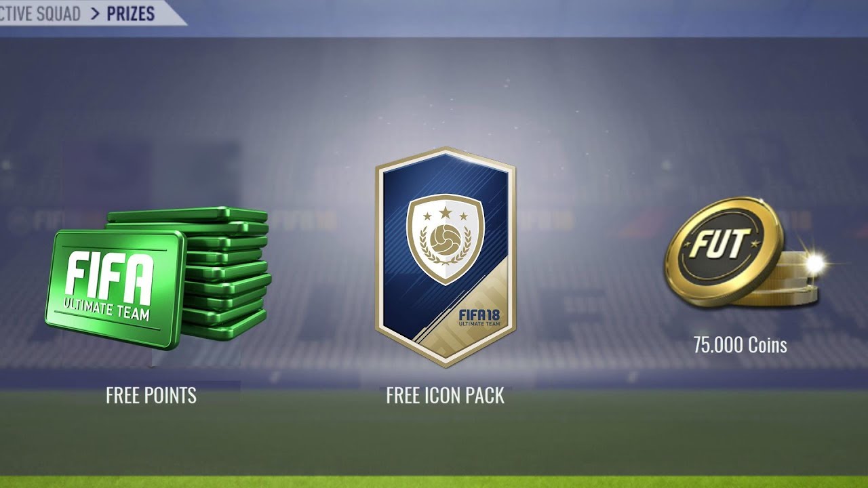The width and height of the screenshot is (868, 488).
Task: Click FIFA Ultimate Team text on green card
Action: tap(108, 285)
